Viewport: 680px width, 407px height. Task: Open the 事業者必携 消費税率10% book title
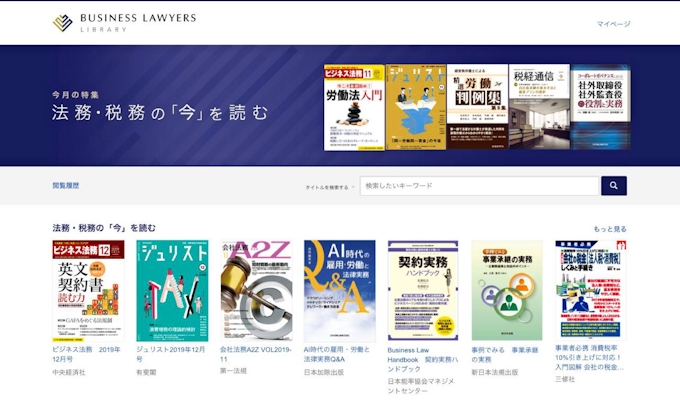(590, 360)
